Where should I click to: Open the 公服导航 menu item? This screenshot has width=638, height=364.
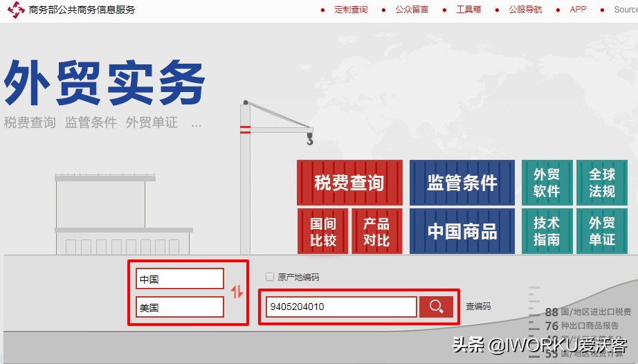(x=525, y=10)
